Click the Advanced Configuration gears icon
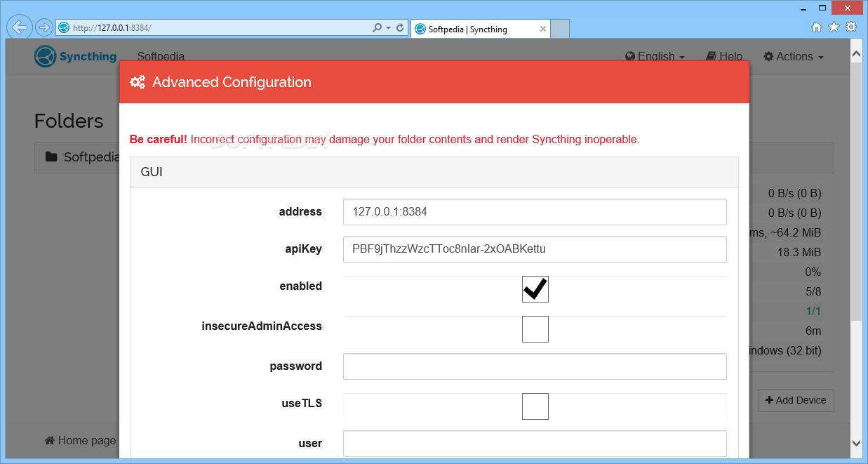Viewport: 868px width, 464px height. pyautogui.click(x=138, y=82)
